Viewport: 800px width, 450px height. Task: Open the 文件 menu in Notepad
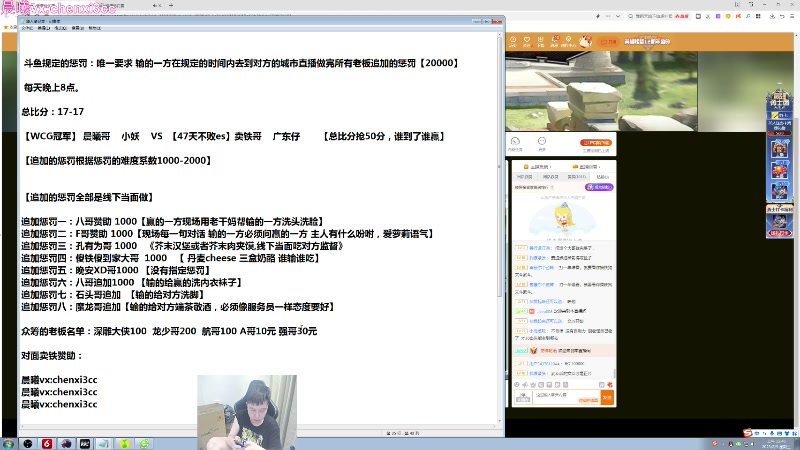(x=27, y=28)
